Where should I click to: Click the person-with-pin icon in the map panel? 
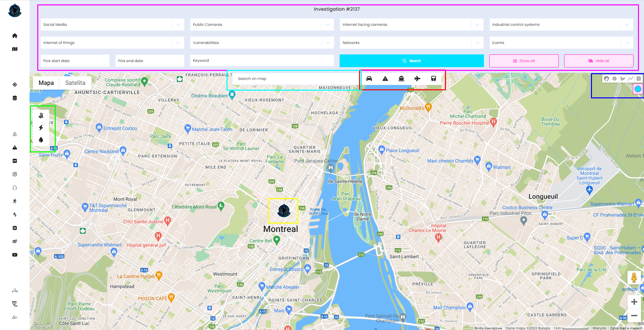[41, 115]
